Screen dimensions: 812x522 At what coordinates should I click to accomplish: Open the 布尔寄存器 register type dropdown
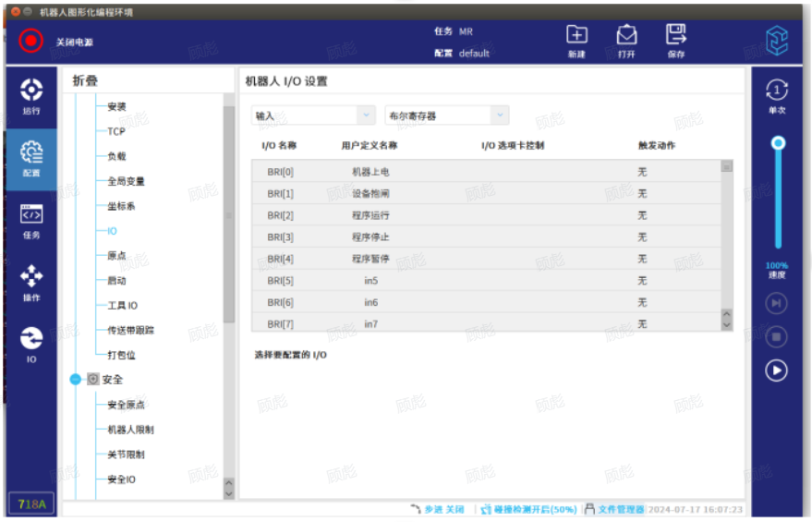(446, 115)
